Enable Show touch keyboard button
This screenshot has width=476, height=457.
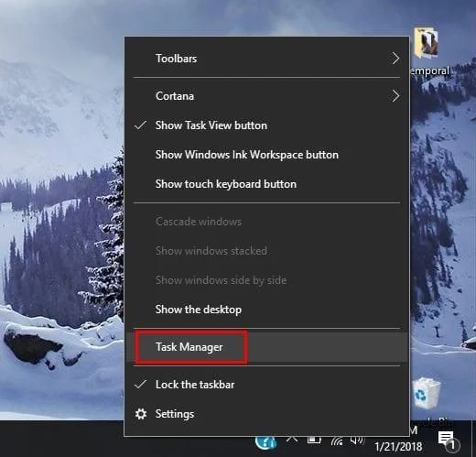point(267,184)
